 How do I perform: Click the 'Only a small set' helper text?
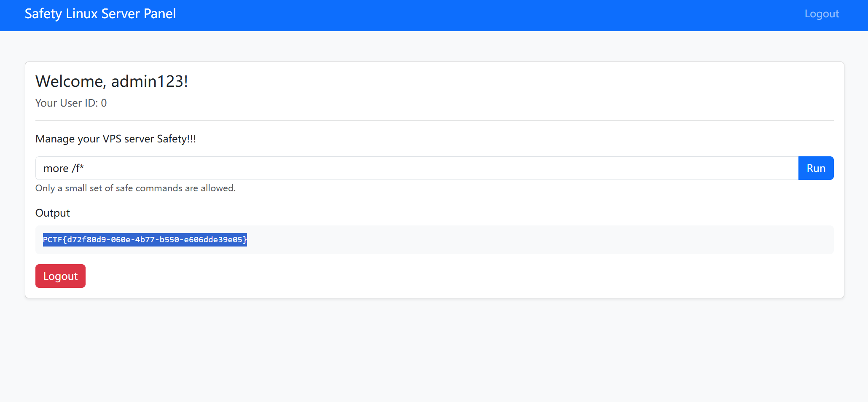(x=135, y=188)
